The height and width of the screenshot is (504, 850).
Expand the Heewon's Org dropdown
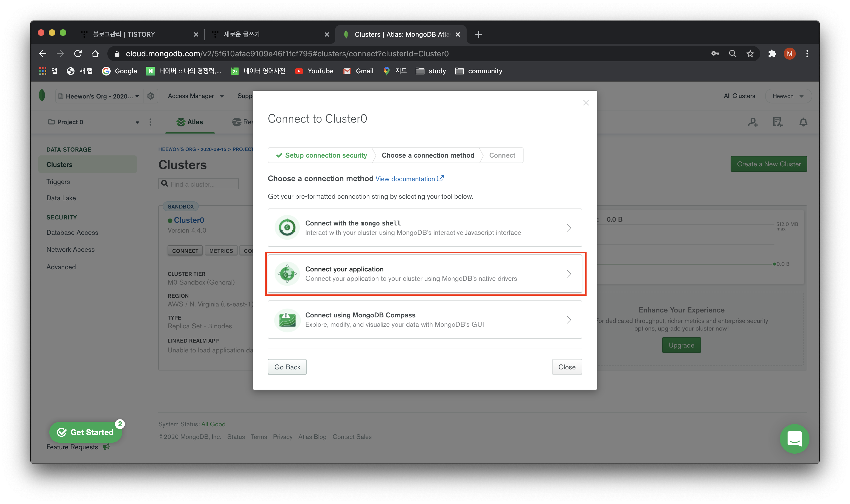[x=99, y=96]
